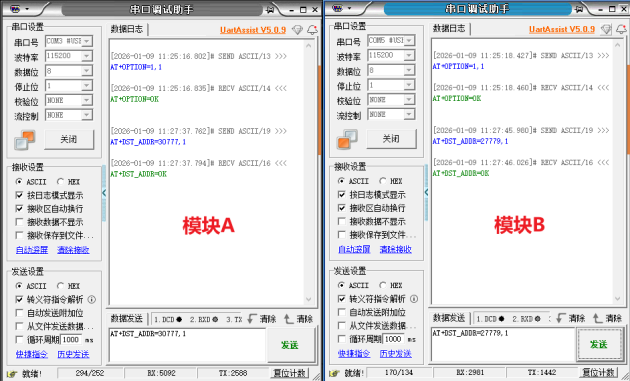The image size is (630, 381).
Task: Switch to 数据日志 tab in module A
Action: (x=127, y=29)
